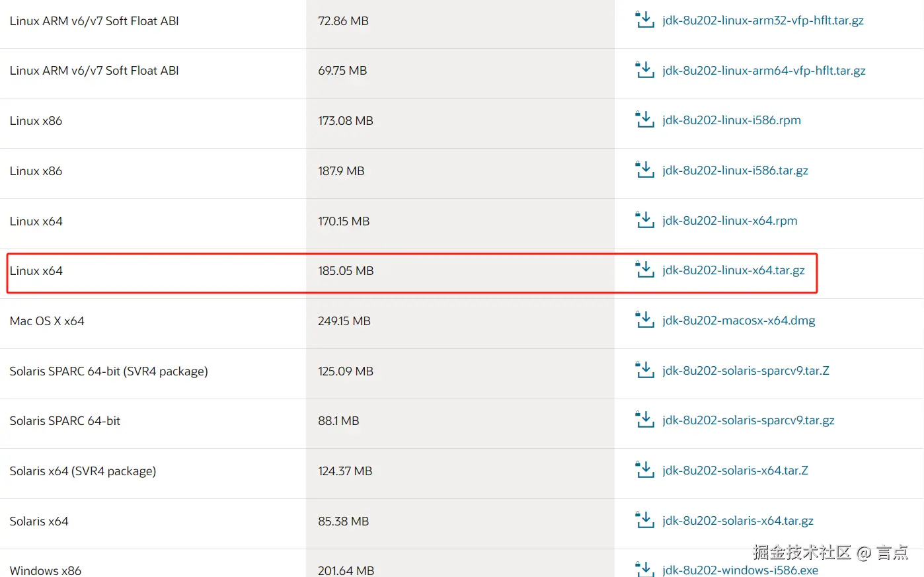Screen dimensions: 924x577
Task: Click download icon next to jdk-8u202-solaris-x64.tar.Z
Action: [x=644, y=470]
